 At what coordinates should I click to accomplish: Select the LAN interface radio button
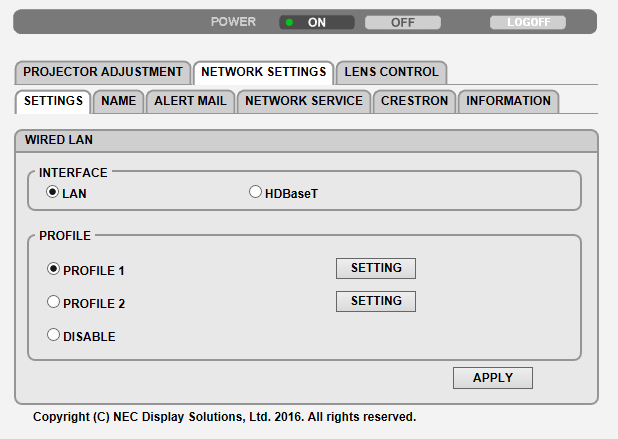pyautogui.click(x=52, y=192)
